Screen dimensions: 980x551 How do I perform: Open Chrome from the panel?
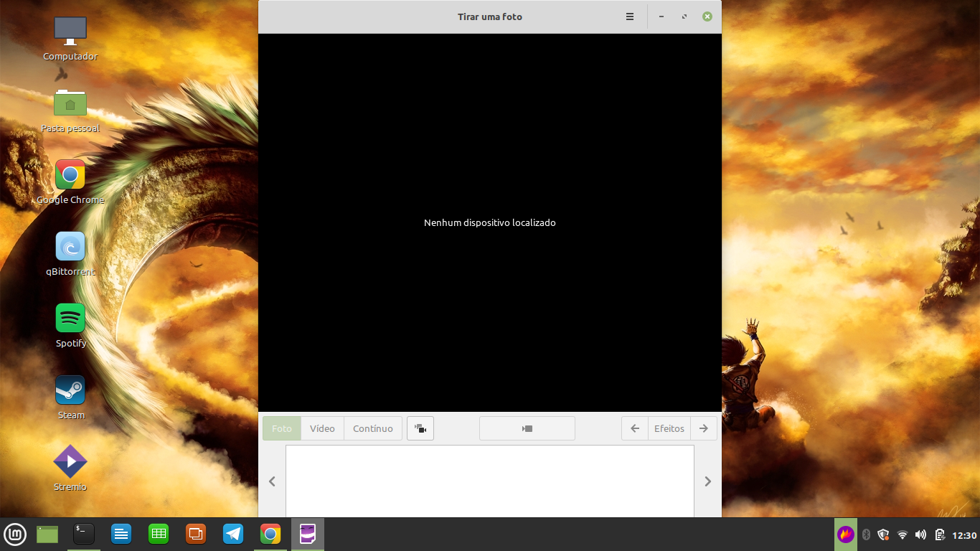coord(270,534)
